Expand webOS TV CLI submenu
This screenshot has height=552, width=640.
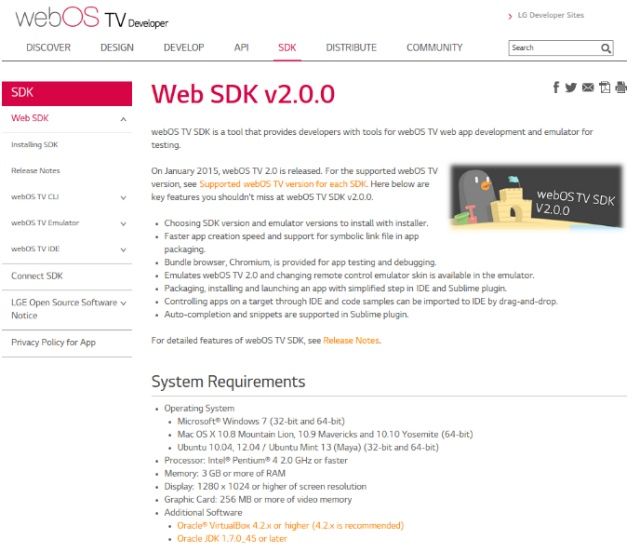(x=123, y=198)
